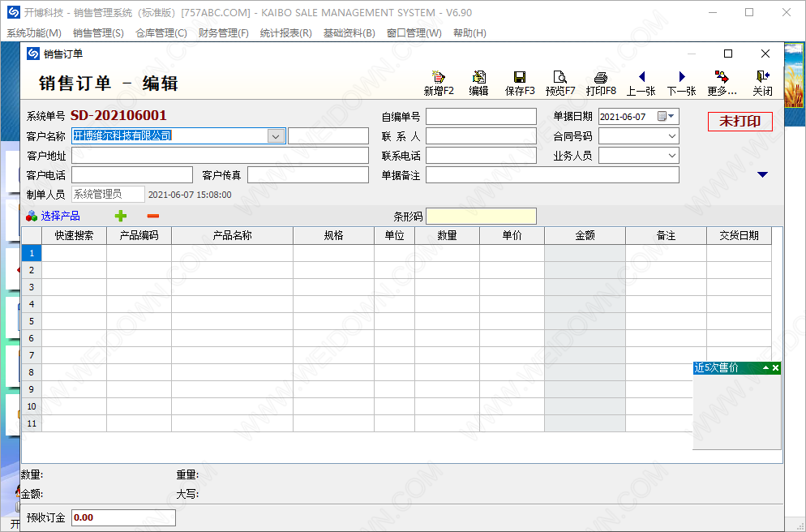Click the 编辑 edit icon

coord(478,83)
